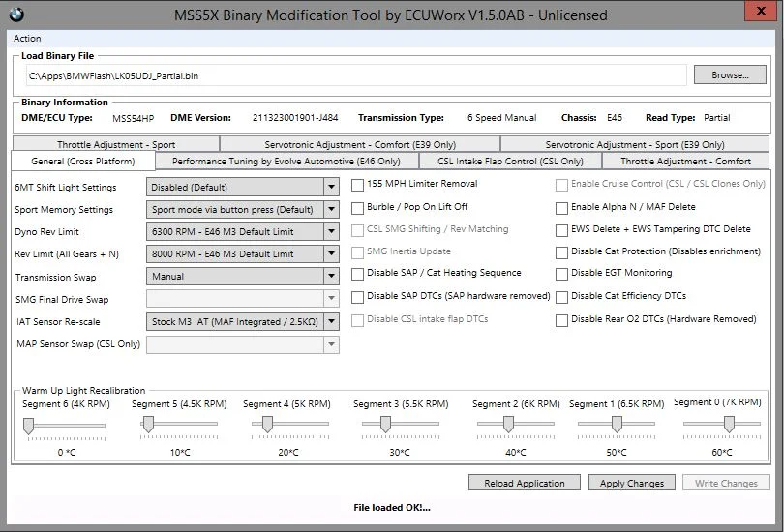
Task: Check Disable EGT Monitoring
Action: 561,274
